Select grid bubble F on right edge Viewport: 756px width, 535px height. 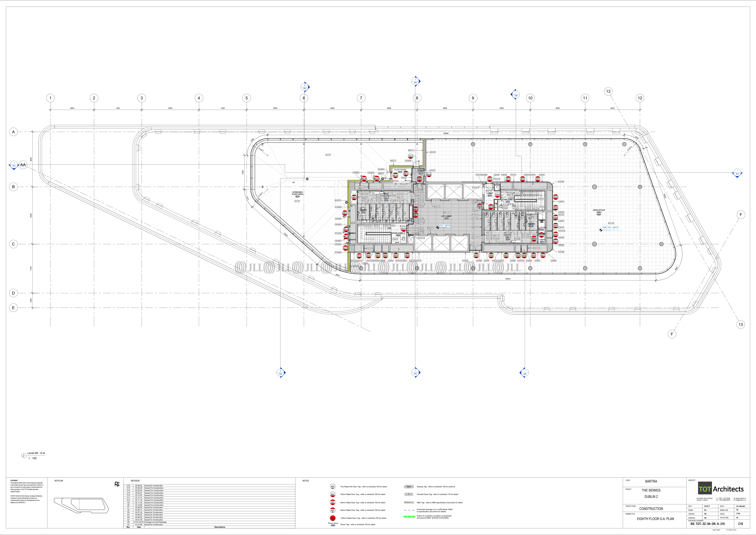pos(741,215)
